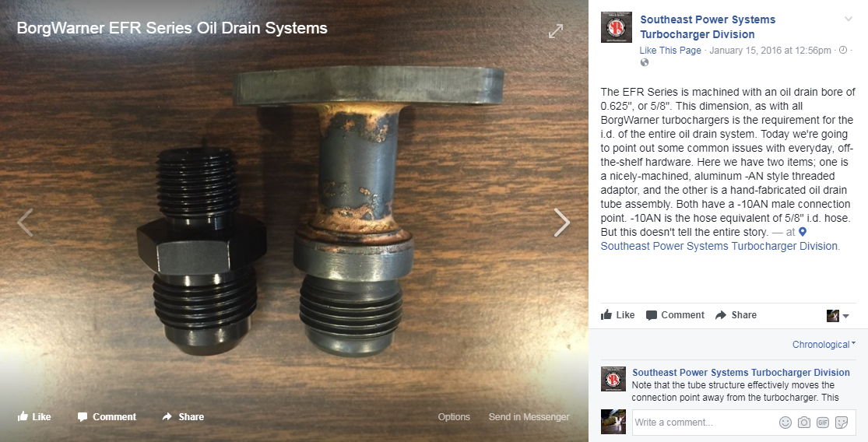Expand the Chronological comment sorting dropdown
The width and height of the screenshot is (868, 442).
coord(824,344)
